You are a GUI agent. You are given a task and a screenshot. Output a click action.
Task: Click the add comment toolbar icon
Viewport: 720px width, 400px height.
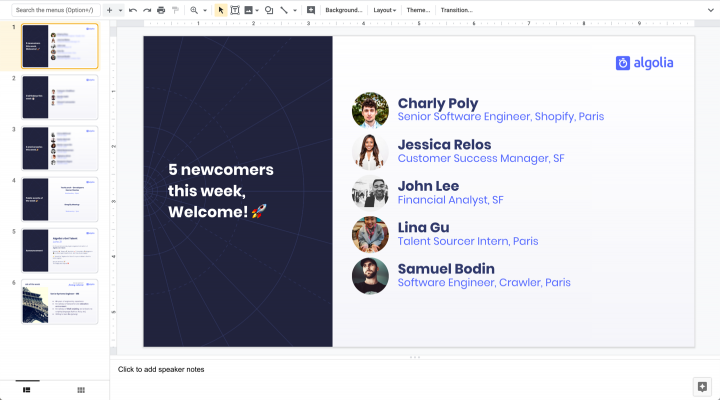coord(311,10)
